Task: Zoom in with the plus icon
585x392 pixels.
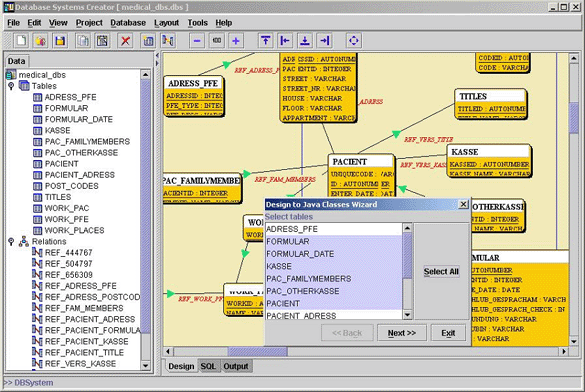Action: point(236,40)
